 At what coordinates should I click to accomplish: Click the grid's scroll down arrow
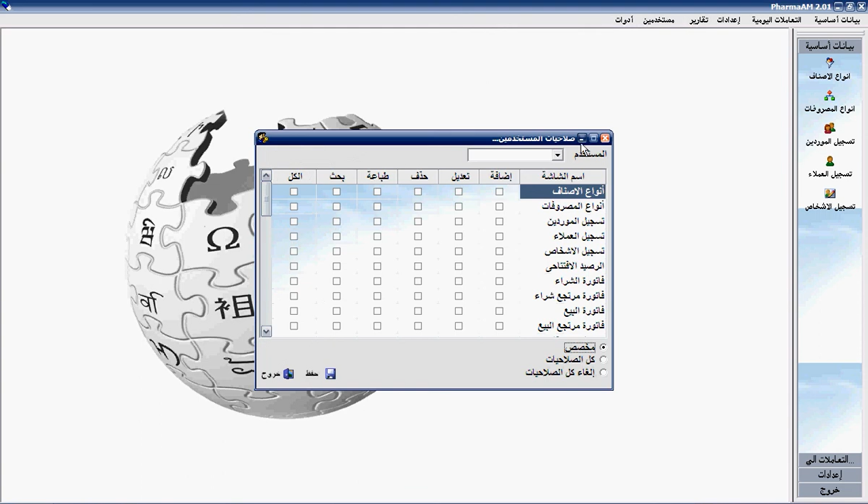[266, 331]
